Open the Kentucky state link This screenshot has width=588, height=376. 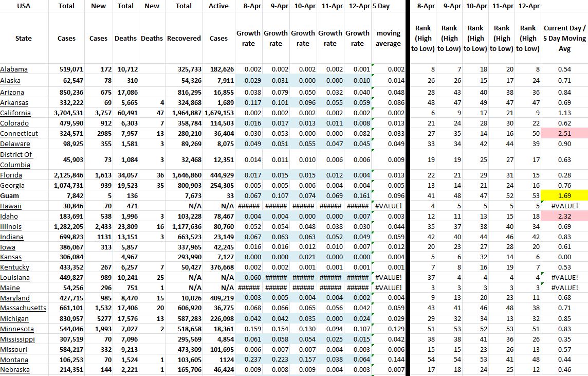tap(14, 267)
